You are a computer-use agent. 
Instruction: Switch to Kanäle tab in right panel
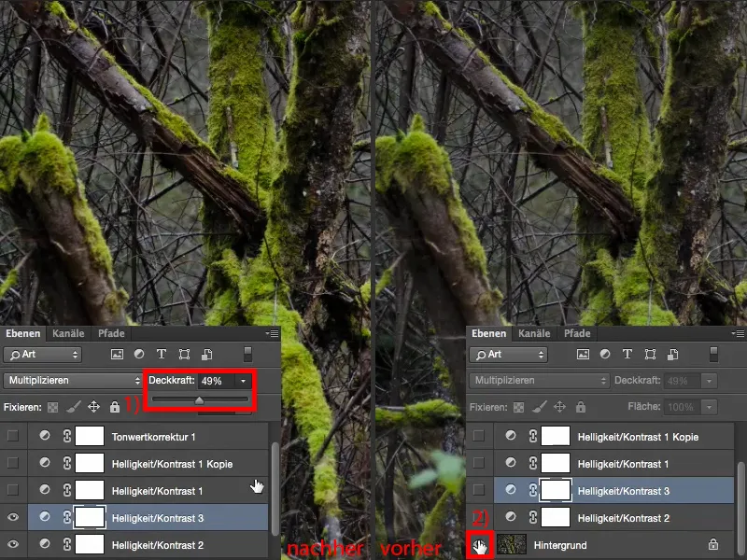[534, 333]
